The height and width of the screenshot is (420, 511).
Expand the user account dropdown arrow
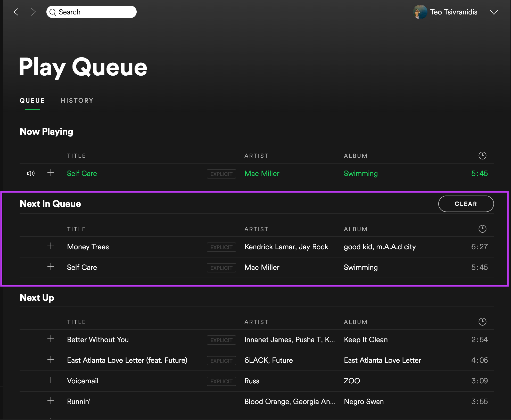[x=494, y=12]
